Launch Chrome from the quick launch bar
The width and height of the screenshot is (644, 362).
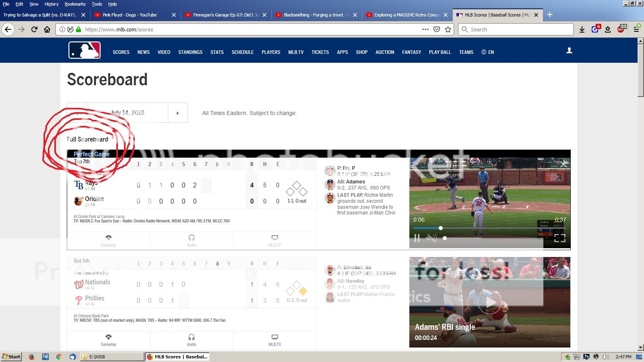(x=59, y=357)
